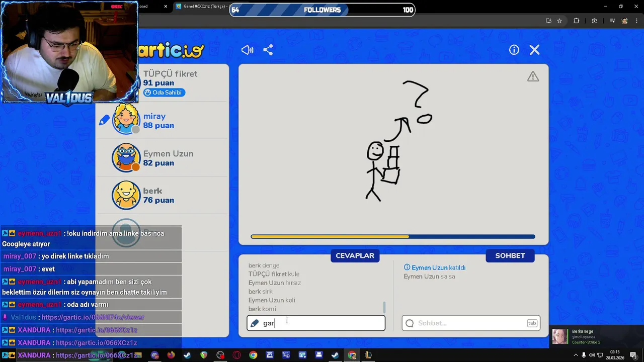This screenshot has width=644, height=362.
Task: Open Opera from the taskbar
Action: coord(236,355)
